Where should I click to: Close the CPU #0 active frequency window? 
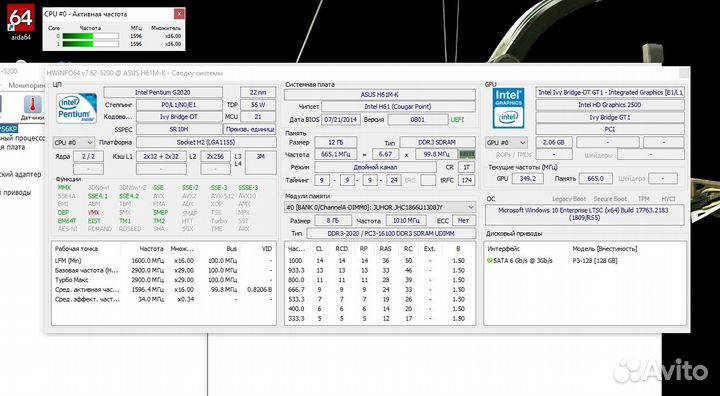point(179,14)
